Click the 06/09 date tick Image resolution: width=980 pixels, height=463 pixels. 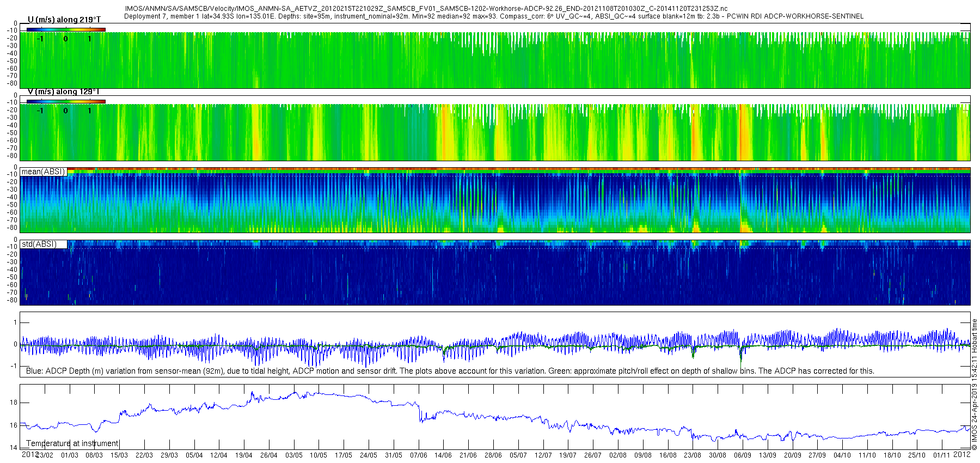[743, 455]
